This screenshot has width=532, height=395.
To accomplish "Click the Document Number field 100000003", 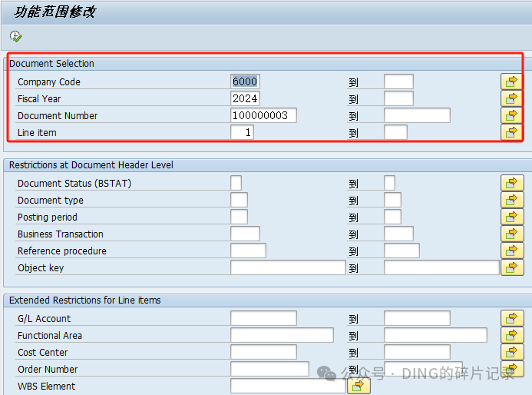I will click(x=263, y=115).
